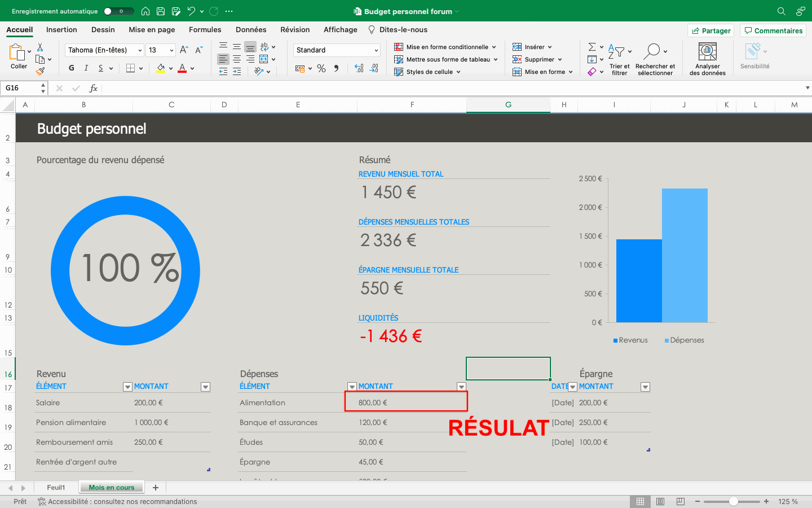Click the percent style icon

click(x=321, y=68)
